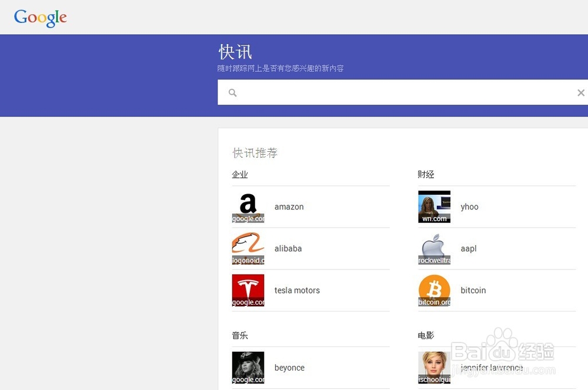Open the yhoo thumbnail from wn.com
The height and width of the screenshot is (390, 588).
click(x=435, y=206)
